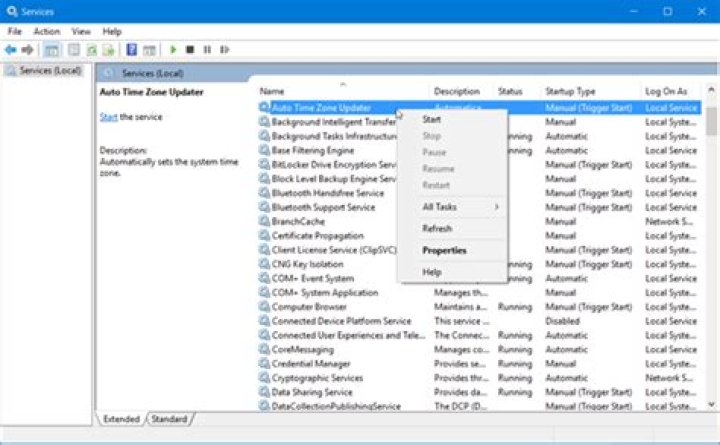Click the Export List toolbar icon

(108, 49)
